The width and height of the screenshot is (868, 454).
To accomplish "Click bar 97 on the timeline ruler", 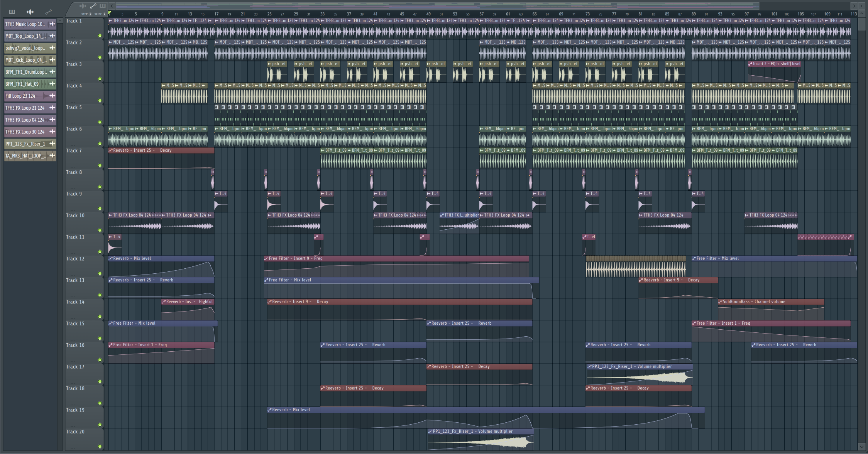I will coord(747,14).
